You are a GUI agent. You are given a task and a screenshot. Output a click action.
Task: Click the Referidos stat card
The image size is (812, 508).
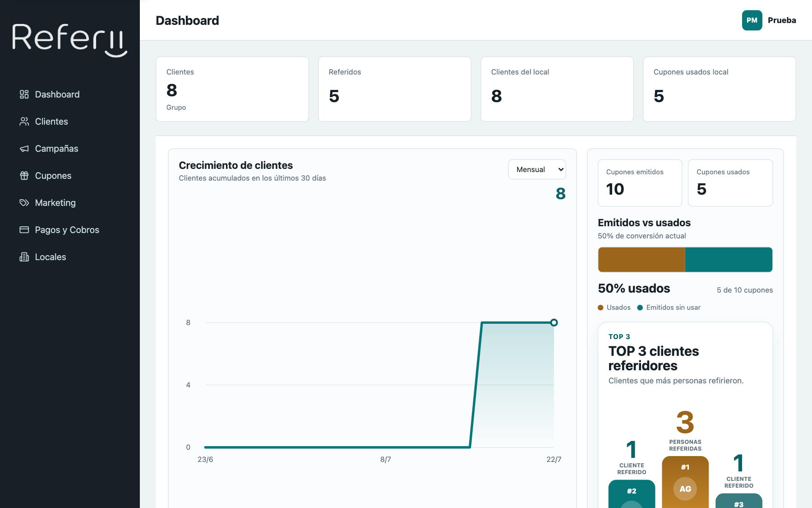pos(395,89)
